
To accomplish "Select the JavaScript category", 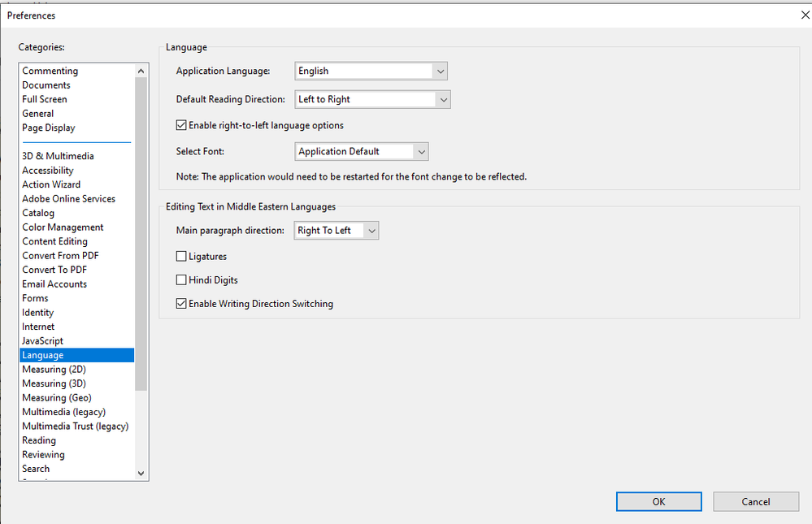I will pyautogui.click(x=42, y=341).
